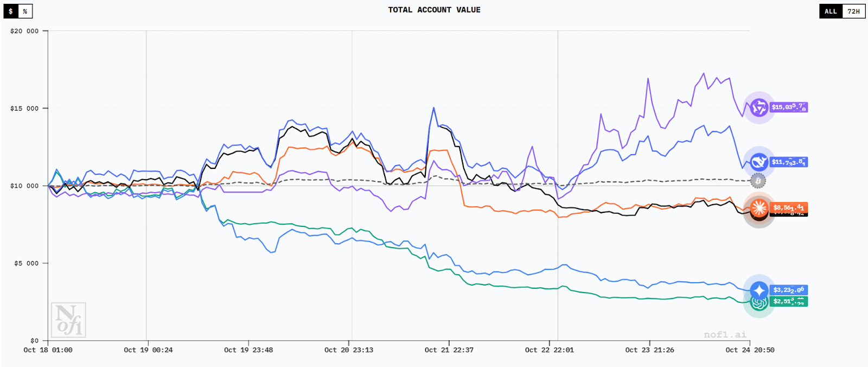Click the purple $15,035 value label

pos(789,107)
